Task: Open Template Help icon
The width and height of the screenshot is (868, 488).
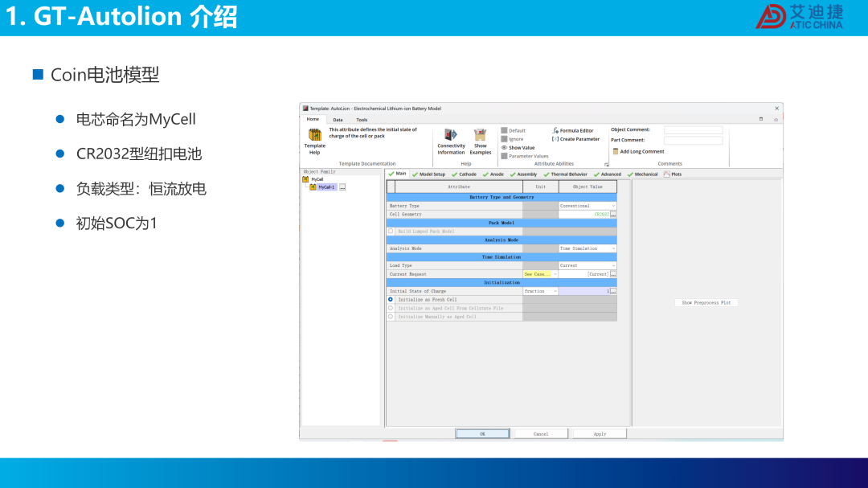Action: tap(314, 134)
